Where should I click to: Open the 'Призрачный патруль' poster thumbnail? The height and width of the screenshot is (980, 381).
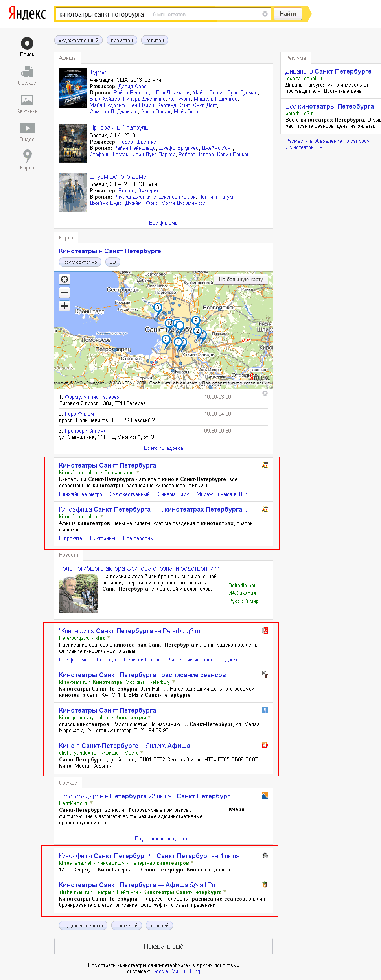73,144
